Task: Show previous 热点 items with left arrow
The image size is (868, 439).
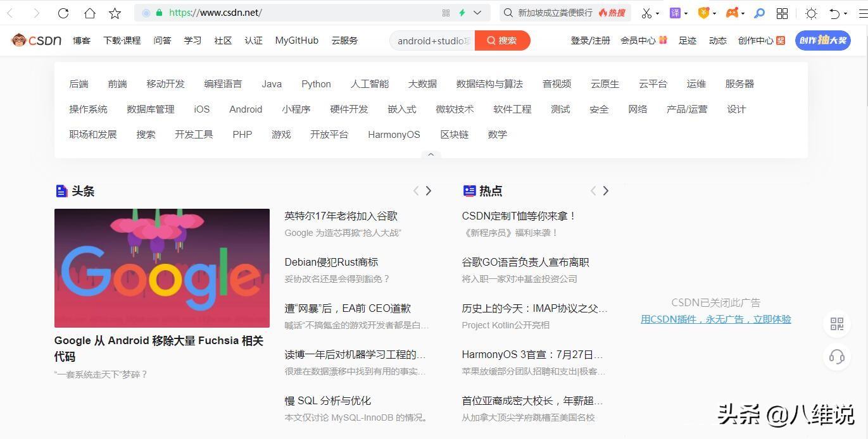Action: pos(593,190)
